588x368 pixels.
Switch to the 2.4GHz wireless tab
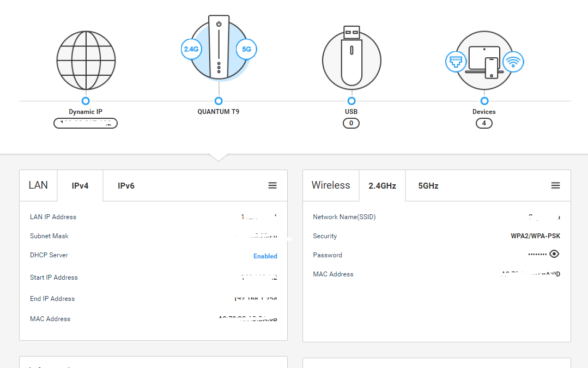(x=382, y=186)
